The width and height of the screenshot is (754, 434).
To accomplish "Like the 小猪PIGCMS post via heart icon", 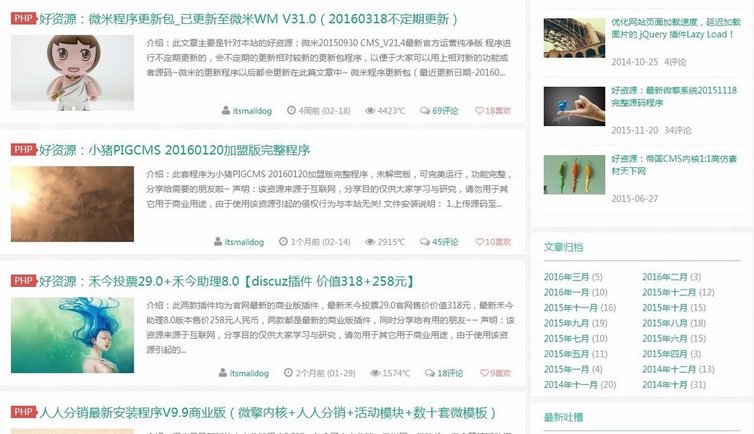I will [x=479, y=242].
